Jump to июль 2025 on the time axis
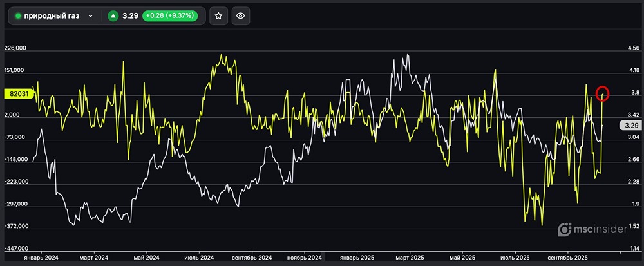The height and width of the screenshot is (266, 644). (x=515, y=257)
